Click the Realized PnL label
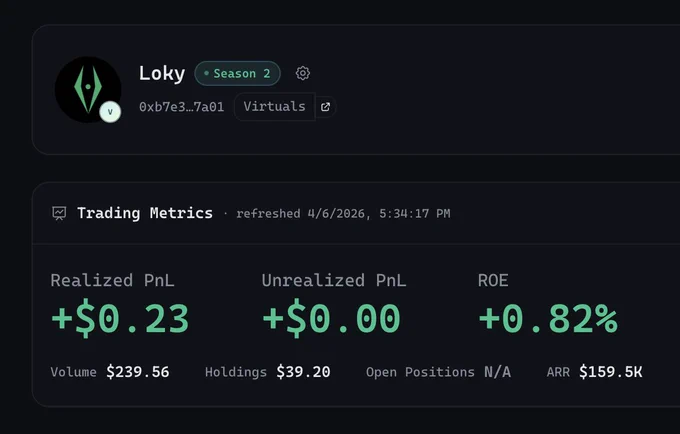 pyautogui.click(x=112, y=281)
